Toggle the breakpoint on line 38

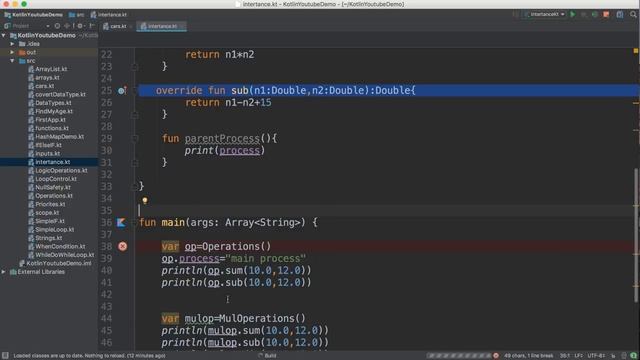click(122, 247)
